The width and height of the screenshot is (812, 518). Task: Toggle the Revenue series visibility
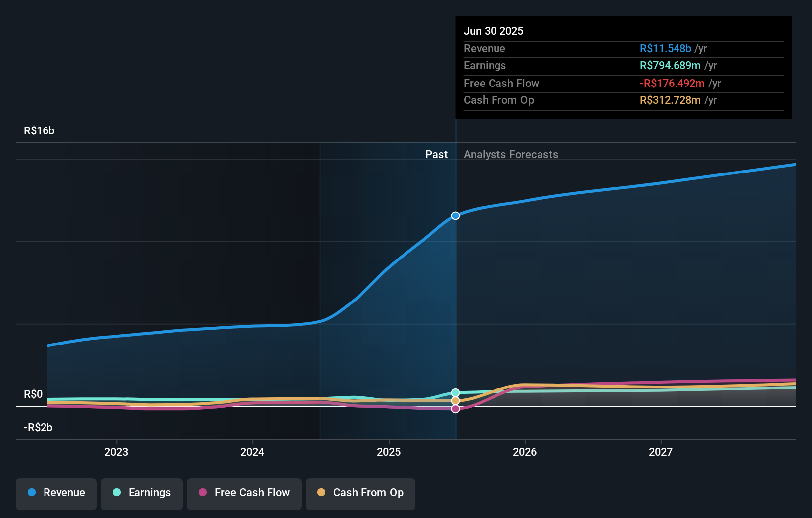pos(56,493)
